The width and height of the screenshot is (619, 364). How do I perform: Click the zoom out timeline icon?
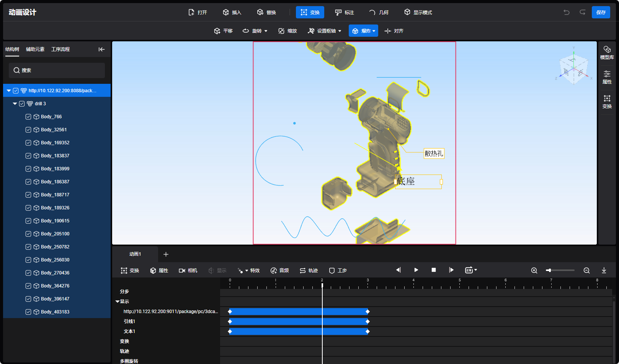click(x=586, y=271)
